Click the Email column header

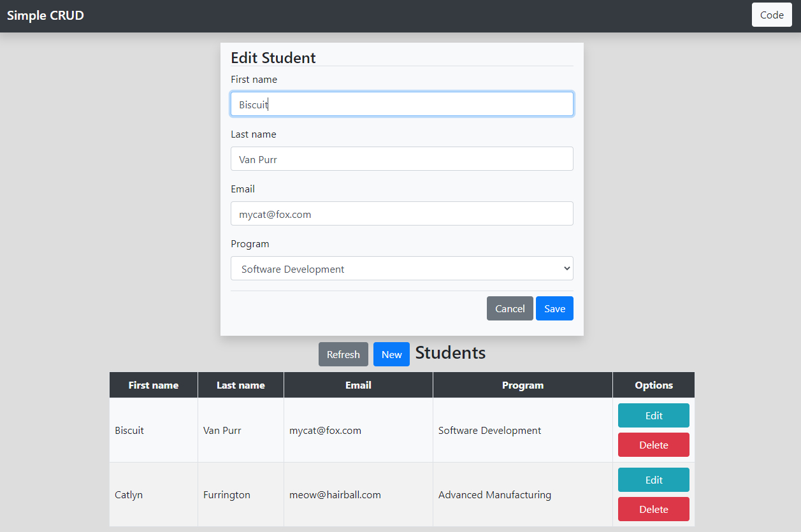click(x=358, y=385)
